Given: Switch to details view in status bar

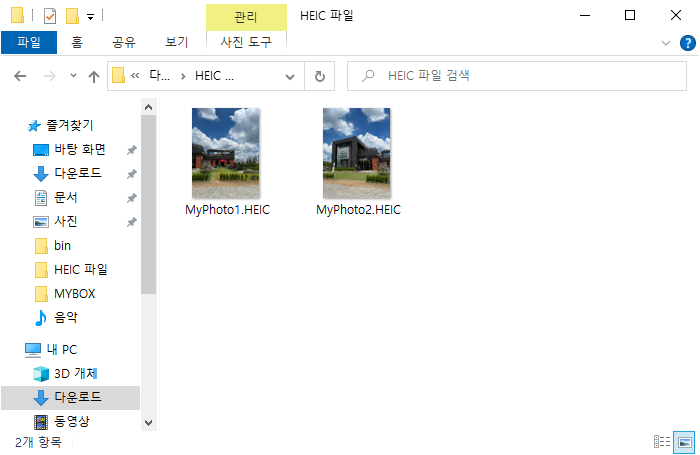Looking at the screenshot, I should click(662, 442).
